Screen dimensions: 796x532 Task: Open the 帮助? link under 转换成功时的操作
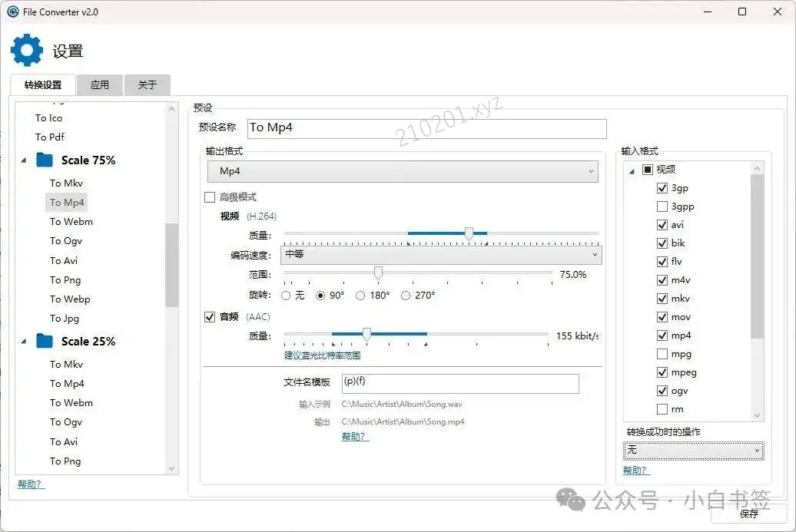click(x=635, y=471)
